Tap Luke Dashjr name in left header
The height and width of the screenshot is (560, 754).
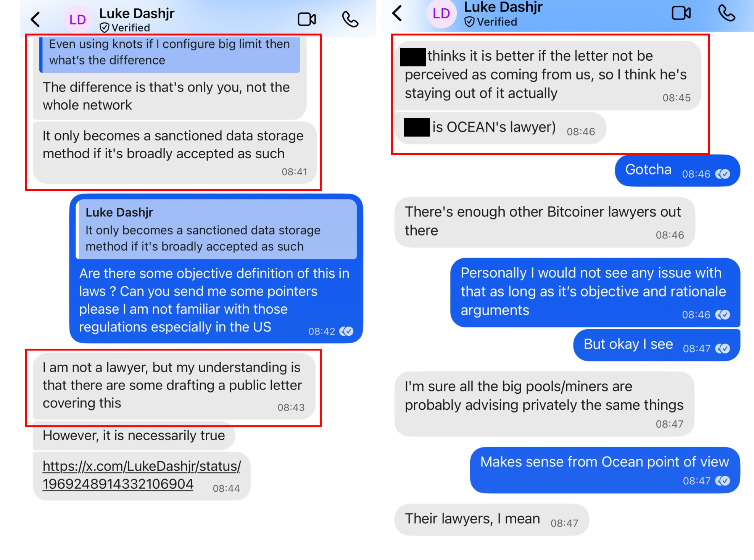point(137,13)
